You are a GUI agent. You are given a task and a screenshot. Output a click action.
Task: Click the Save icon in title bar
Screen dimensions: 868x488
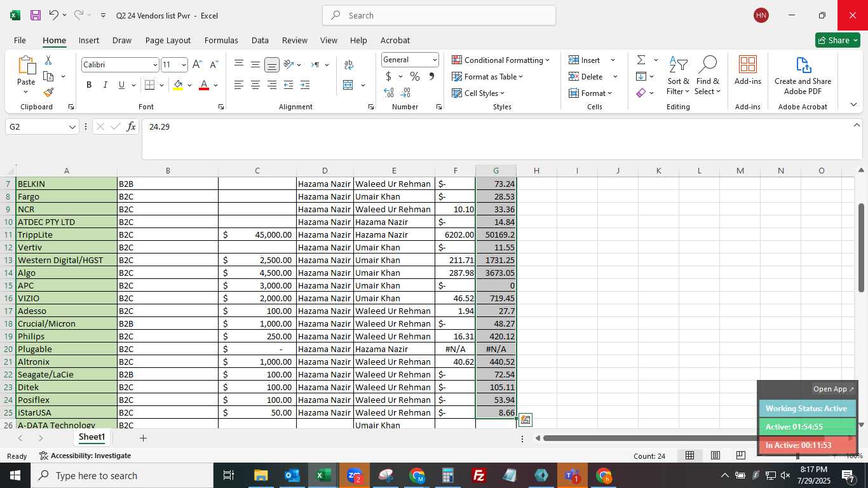pyautogui.click(x=36, y=15)
